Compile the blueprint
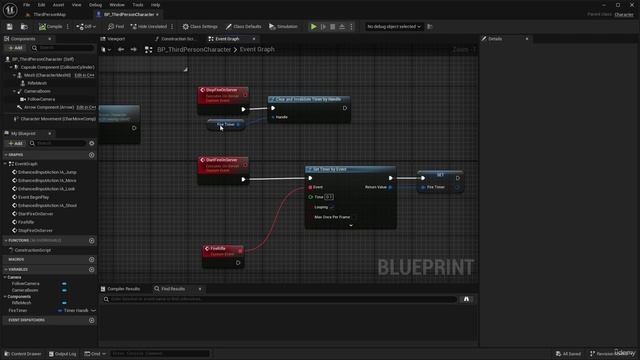The width and height of the screenshot is (640, 360). pyautogui.click(x=51, y=27)
